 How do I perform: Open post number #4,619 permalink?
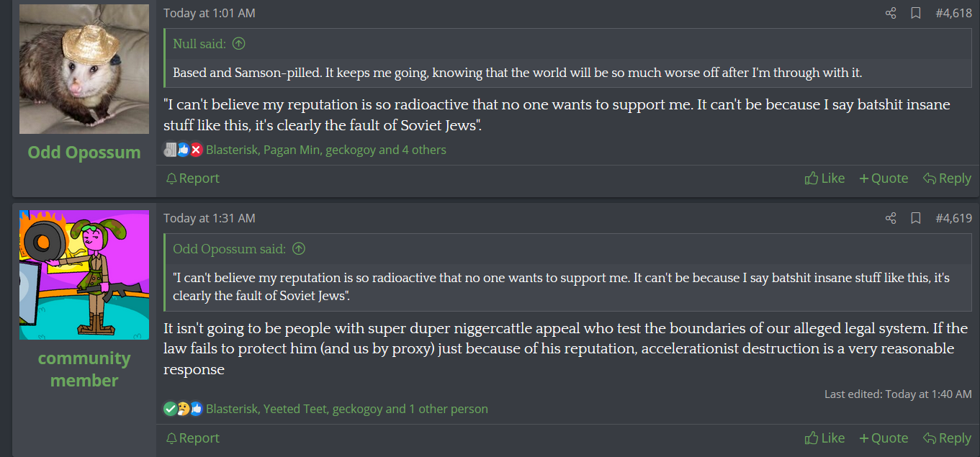pyautogui.click(x=953, y=218)
